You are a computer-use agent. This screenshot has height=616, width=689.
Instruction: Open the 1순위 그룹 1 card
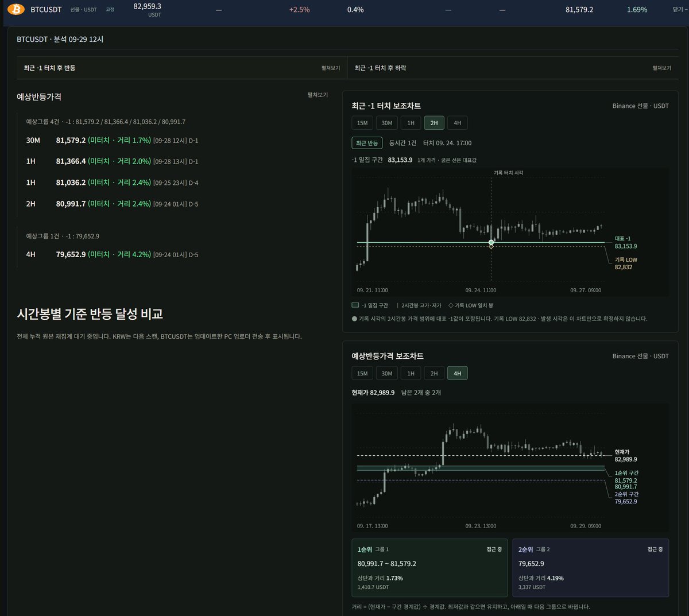(x=429, y=568)
